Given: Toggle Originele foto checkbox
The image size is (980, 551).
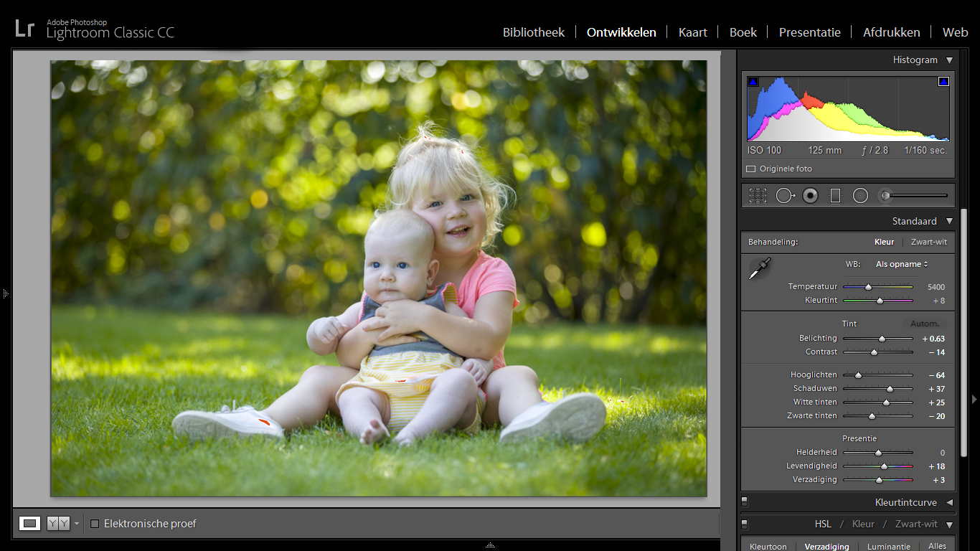Looking at the screenshot, I should pyautogui.click(x=750, y=169).
